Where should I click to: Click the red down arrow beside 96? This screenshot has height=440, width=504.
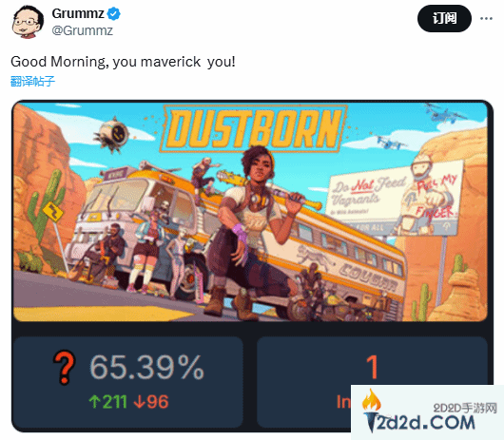(x=140, y=402)
